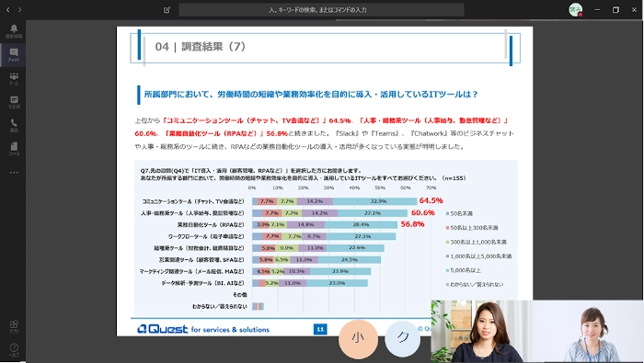This screenshot has width=644, height=363.
Task: Click chart row label コミュニケーションツール
Action: [193, 201]
